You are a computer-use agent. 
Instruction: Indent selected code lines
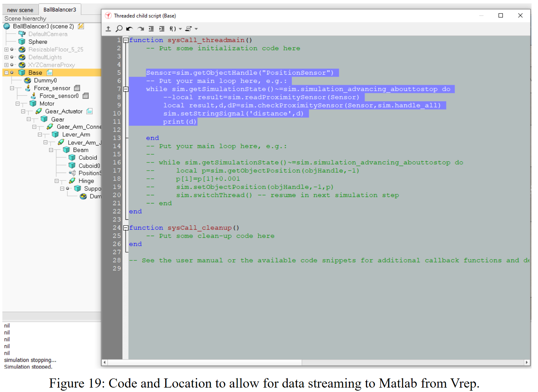click(162, 29)
